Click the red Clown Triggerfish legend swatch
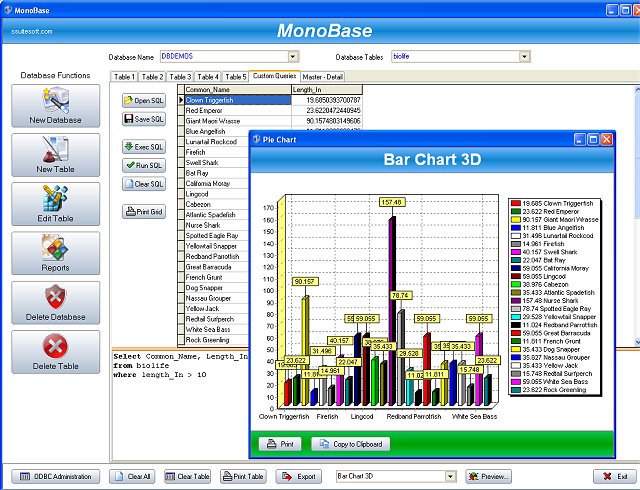The image size is (640, 490). (x=516, y=203)
